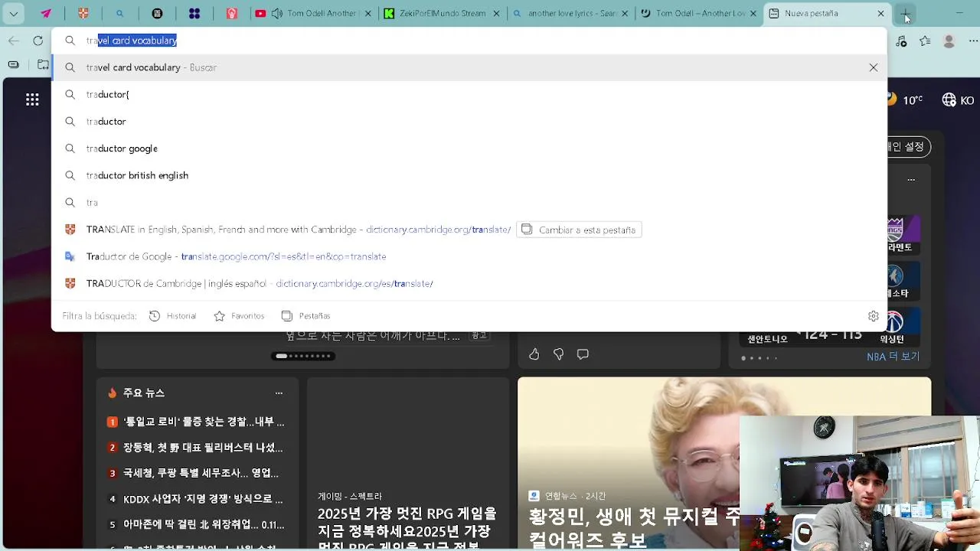Open the tab actions dropdown arrow
980x551 pixels.
point(13,14)
